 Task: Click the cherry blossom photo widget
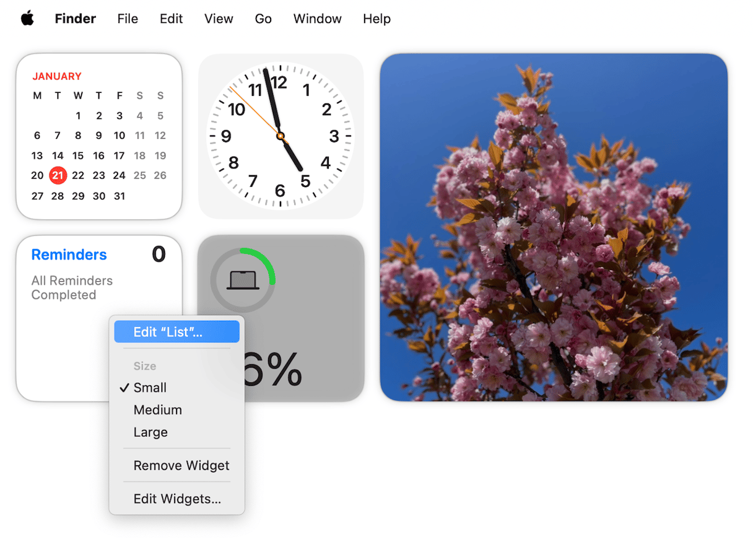(554, 227)
